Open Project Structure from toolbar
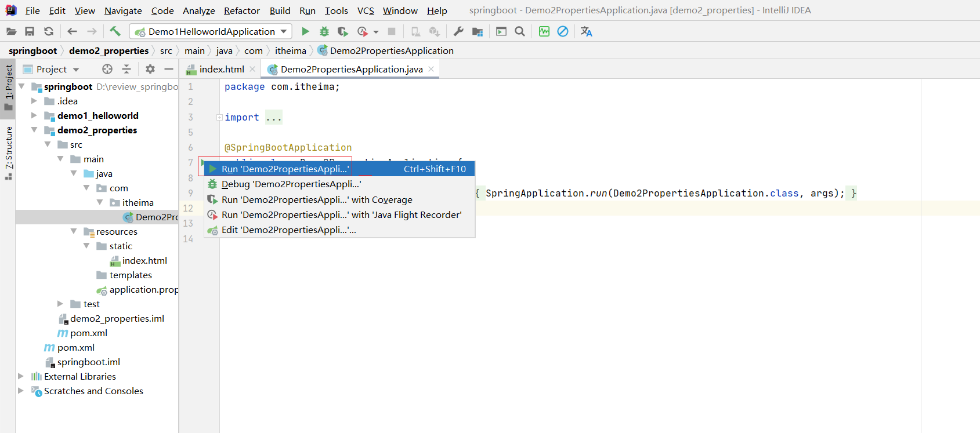980x433 pixels. pos(478,31)
